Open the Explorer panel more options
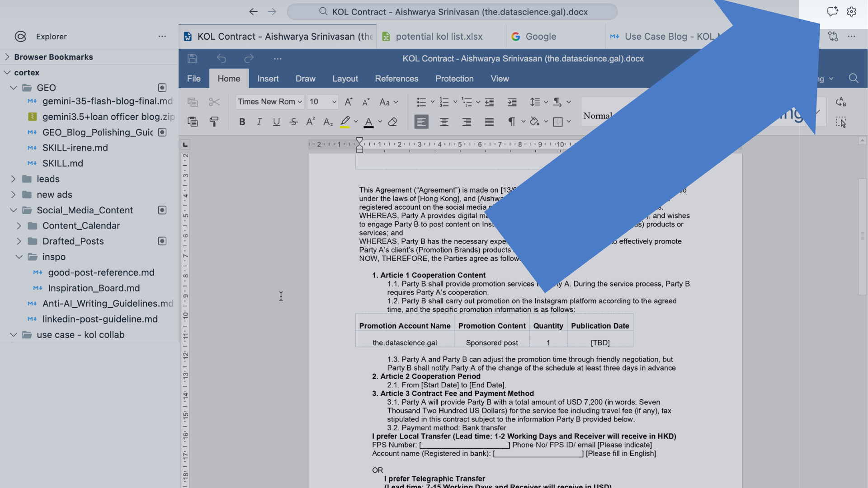Screen dimensions: 868x488 162,37
